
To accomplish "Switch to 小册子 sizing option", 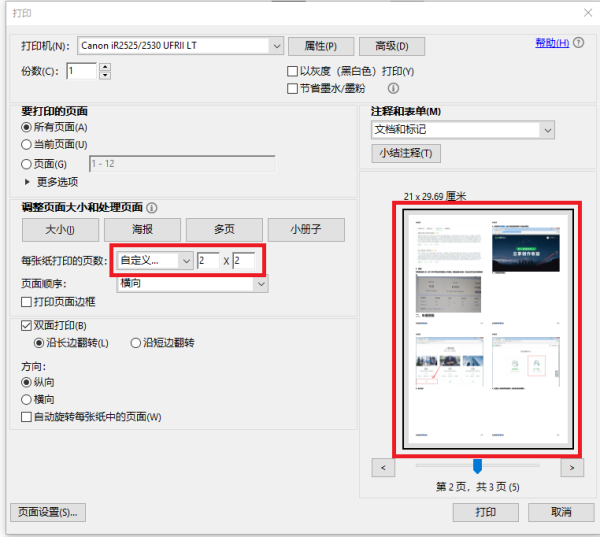I will pos(305,230).
